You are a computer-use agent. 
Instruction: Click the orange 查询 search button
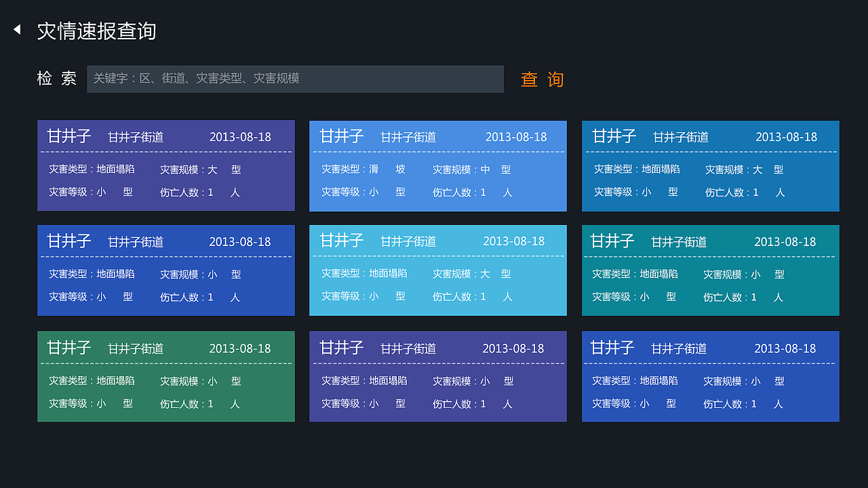tap(542, 79)
